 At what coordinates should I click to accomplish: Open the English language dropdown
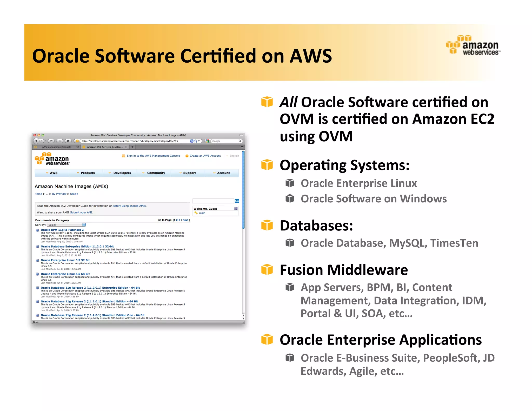(232, 156)
